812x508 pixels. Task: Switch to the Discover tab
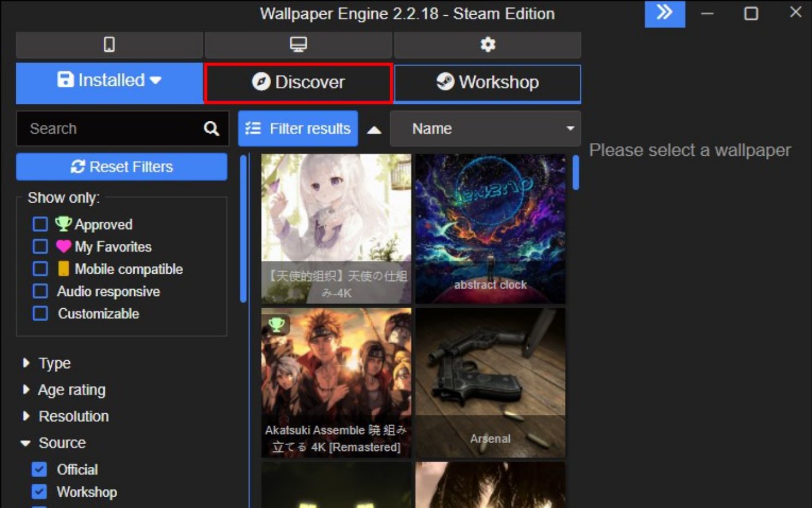tap(298, 82)
